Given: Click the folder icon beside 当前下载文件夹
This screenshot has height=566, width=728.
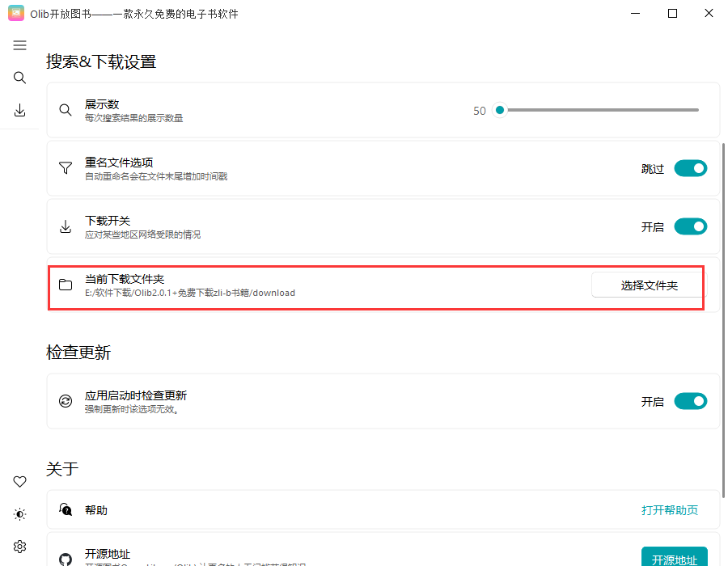Looking at the screenshot, I should tap(66, 285).
